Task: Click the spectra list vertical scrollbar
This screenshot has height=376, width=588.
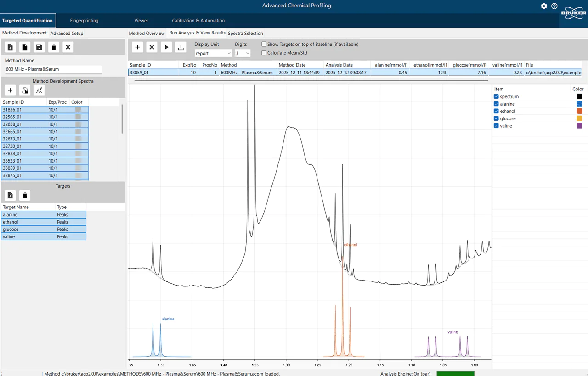Action: coord(122,119)
